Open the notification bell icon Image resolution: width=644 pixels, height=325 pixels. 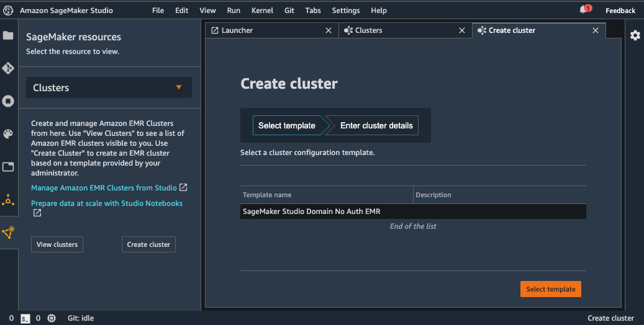(x=584, y=11)
